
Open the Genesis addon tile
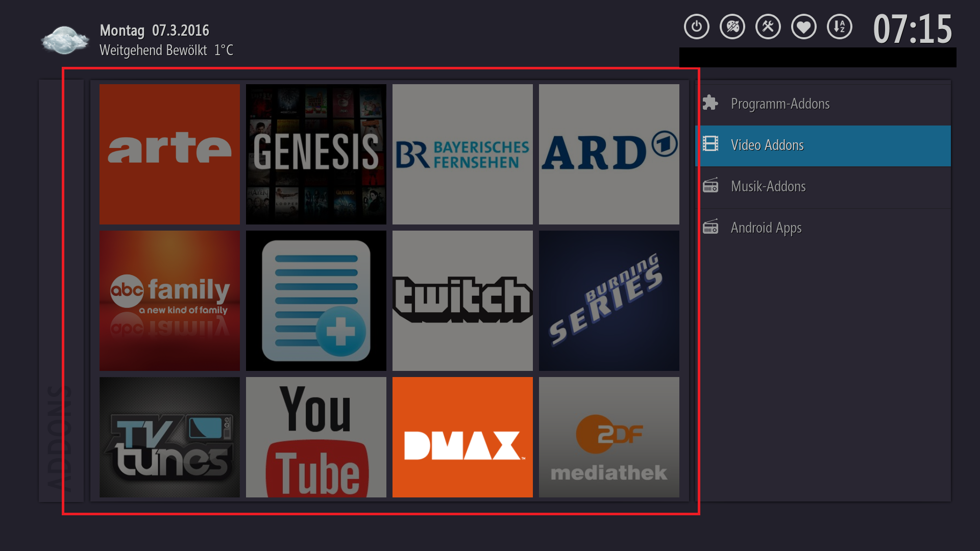point(316,154)
